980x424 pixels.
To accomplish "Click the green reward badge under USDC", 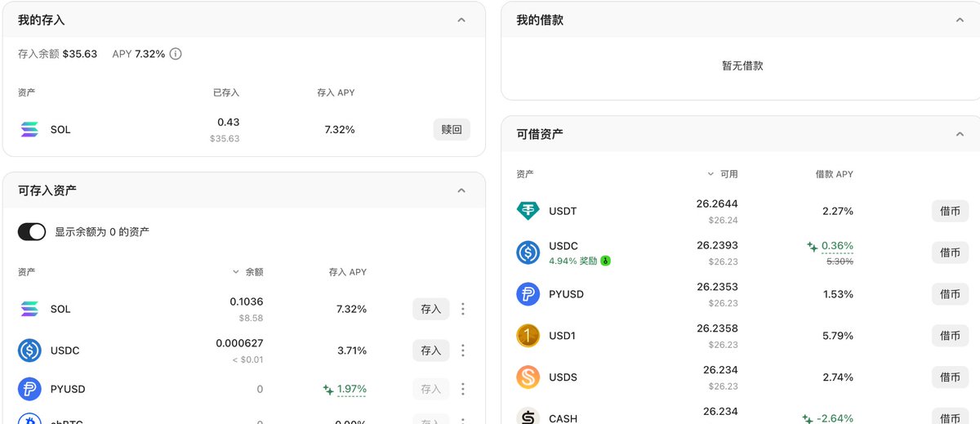I will pyautogui.click(x=606, y=261).
